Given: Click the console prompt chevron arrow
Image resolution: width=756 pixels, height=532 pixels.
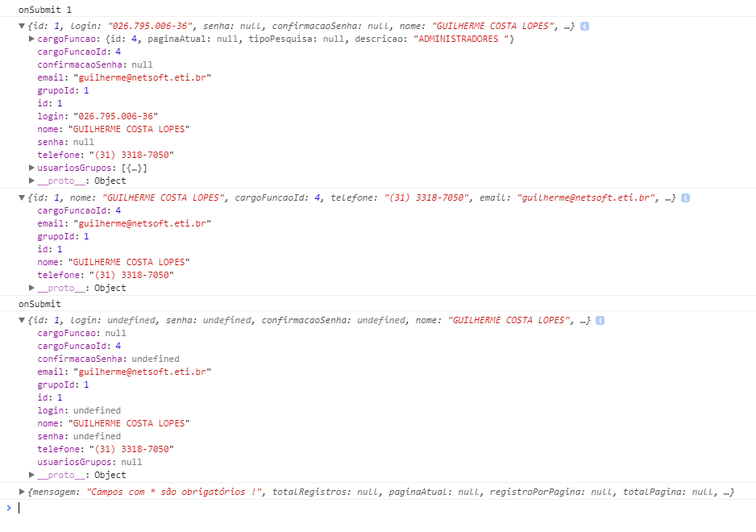Looking at the screenshot, I should [x=9, y=507].
